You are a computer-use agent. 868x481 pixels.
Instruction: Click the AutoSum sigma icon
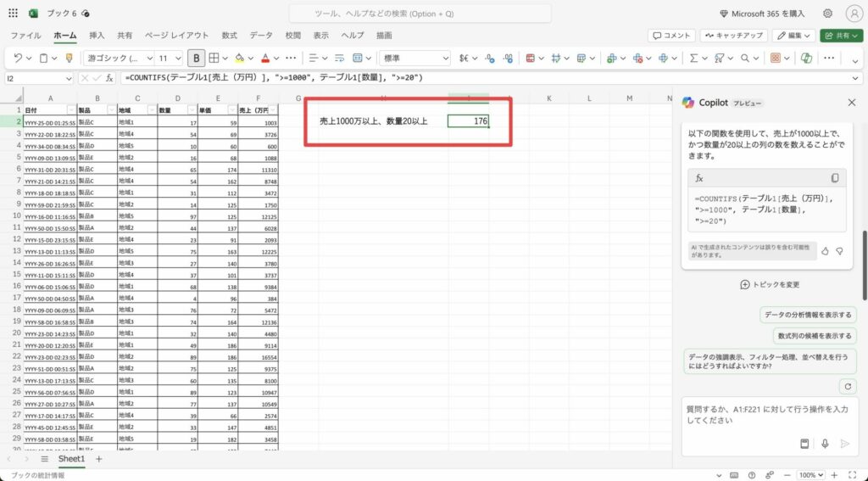pos(693,59)
